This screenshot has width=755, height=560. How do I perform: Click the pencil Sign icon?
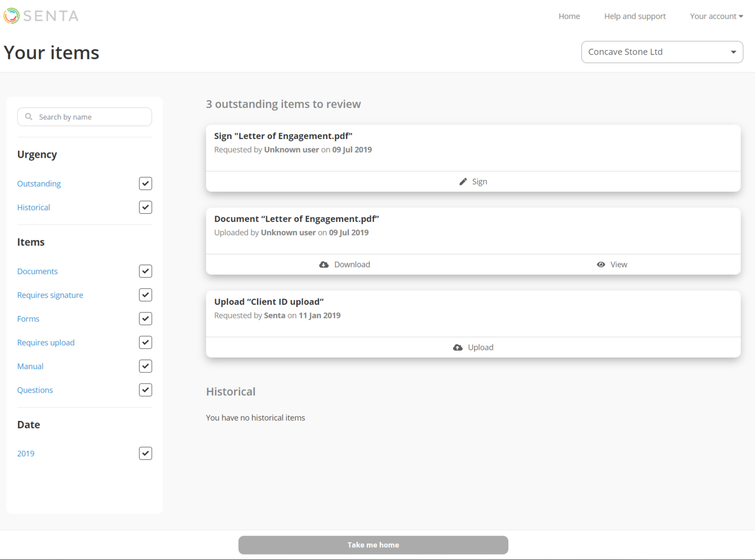463,182
